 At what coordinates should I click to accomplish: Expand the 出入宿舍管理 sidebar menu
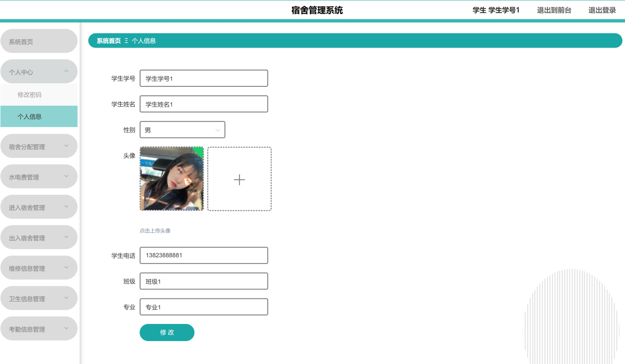tap(39, 237)
